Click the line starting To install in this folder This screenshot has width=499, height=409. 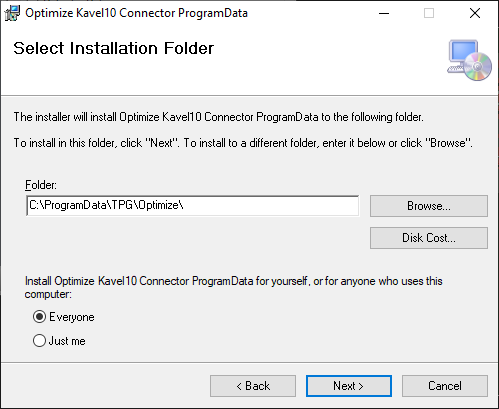pyautogui.click(x=243, y=143)
